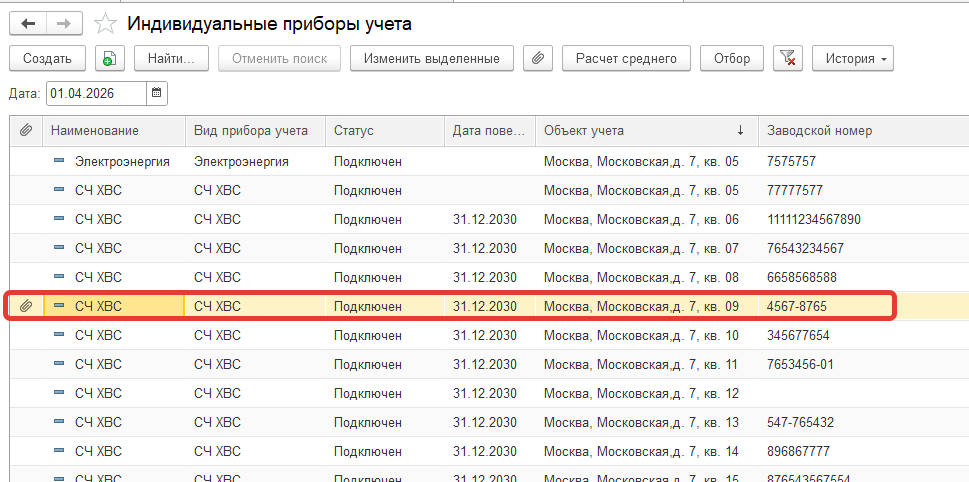Viewport: 969px width, 482px height.
Task: Click the forward navigation arrow
Action: point(63,23)
